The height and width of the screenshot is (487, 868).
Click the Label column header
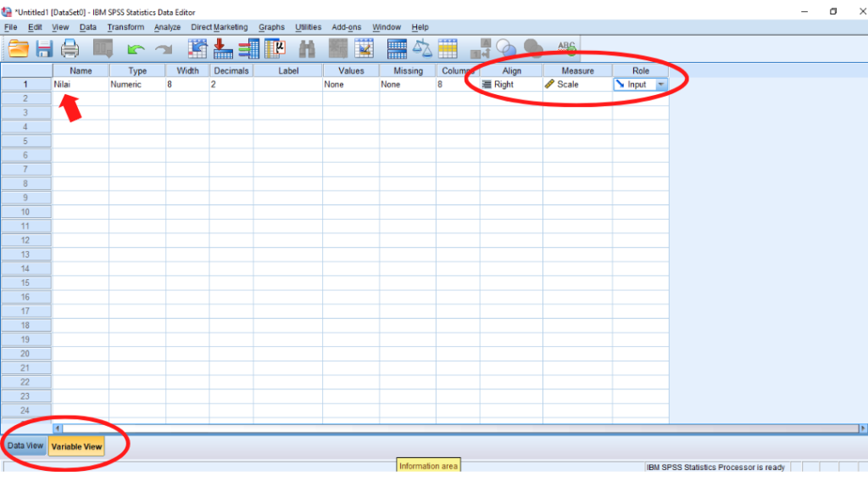pyautogui.click(x=288, y=71)
